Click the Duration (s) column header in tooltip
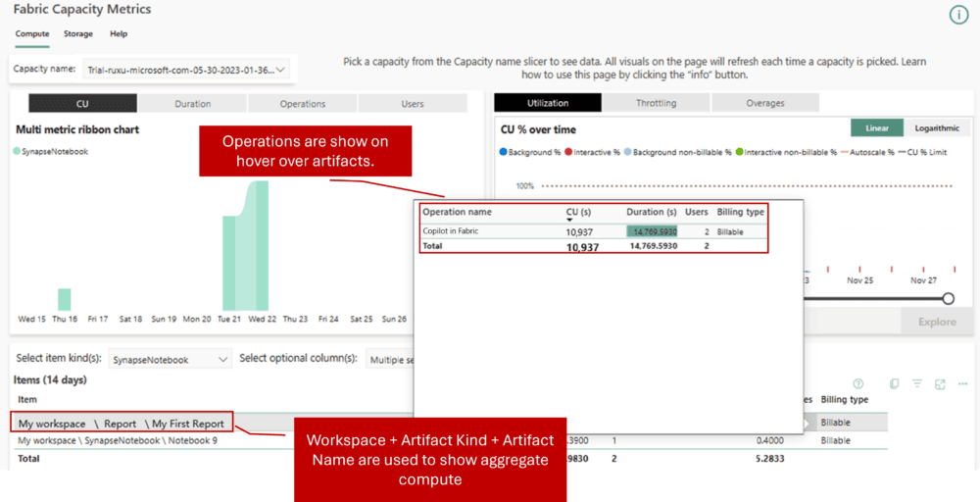 point(652,212)
